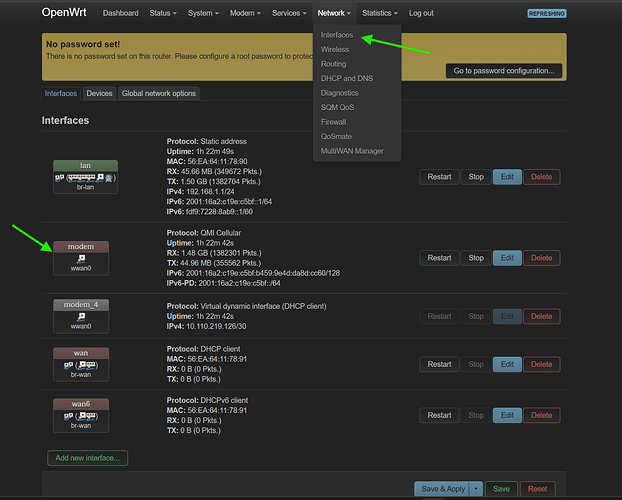Expand the Services dropdown menu

(289, 13)
